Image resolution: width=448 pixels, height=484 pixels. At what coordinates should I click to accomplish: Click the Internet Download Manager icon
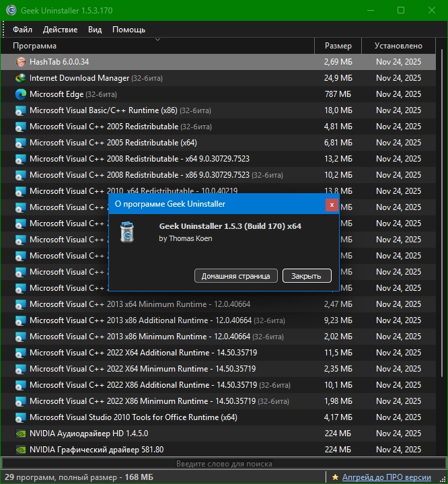pyautogui.click(x=21, y=78)
